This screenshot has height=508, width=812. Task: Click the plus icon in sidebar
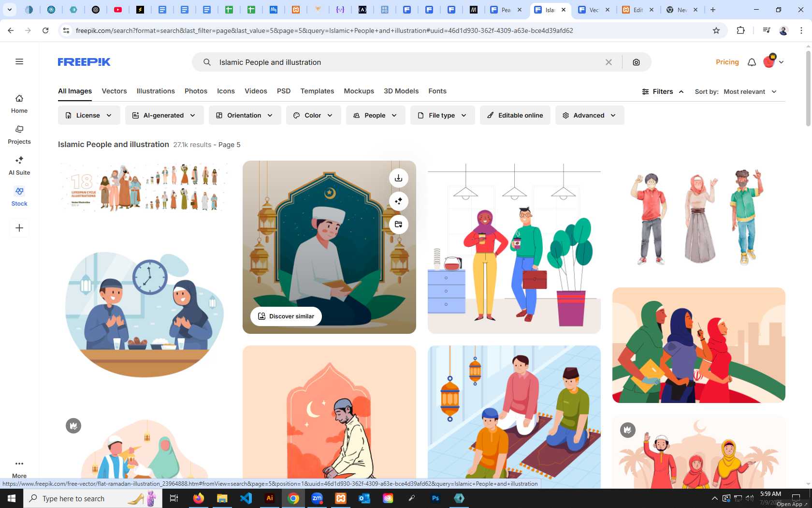tap(19, 228)
